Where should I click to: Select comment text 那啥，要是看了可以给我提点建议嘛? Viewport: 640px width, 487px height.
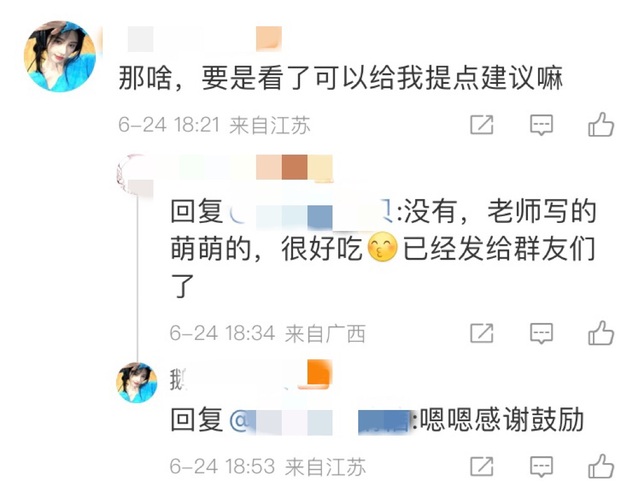[341, 77]
